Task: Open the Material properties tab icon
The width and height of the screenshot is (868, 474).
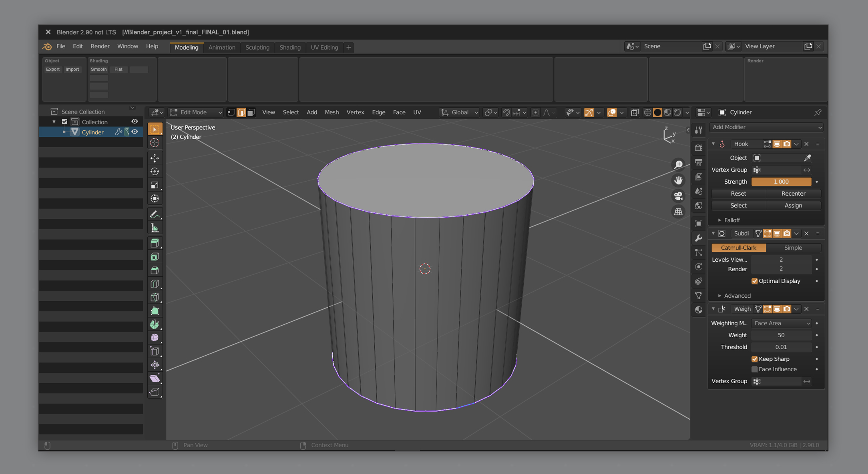Action: [x=699, y=310]
